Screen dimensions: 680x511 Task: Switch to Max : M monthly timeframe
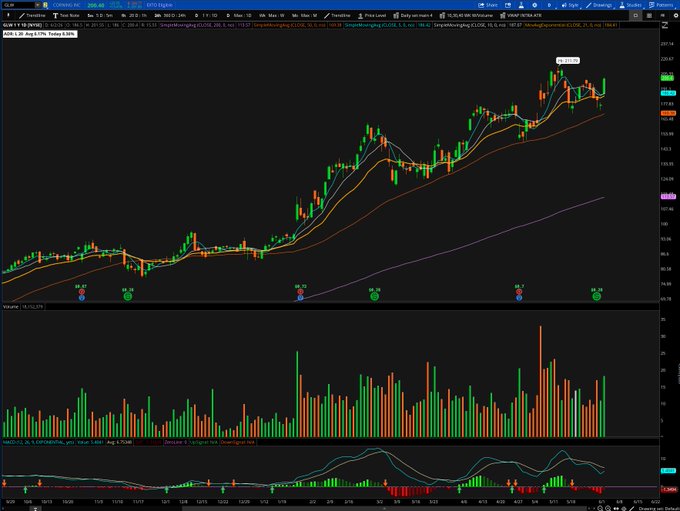(304, 15)
